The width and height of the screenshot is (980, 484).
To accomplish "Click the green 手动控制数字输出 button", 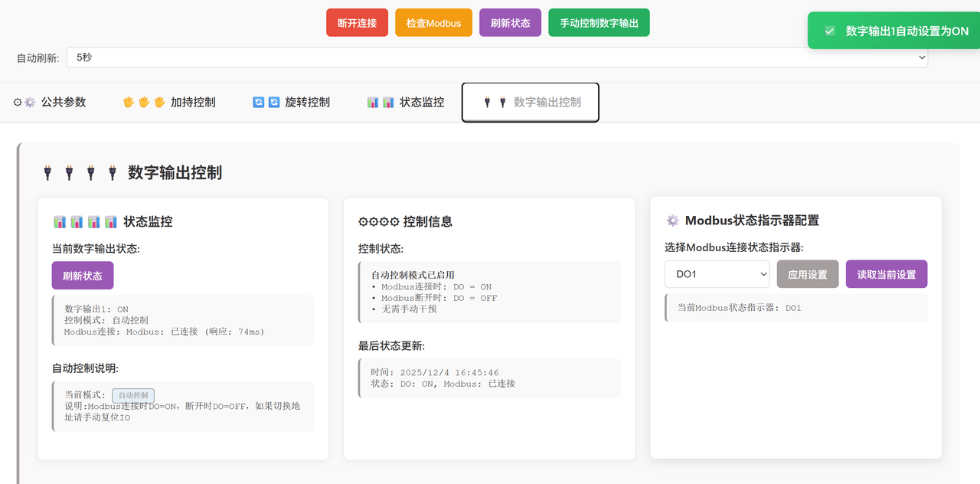I will pyautogui.click(x=599, y=23).
